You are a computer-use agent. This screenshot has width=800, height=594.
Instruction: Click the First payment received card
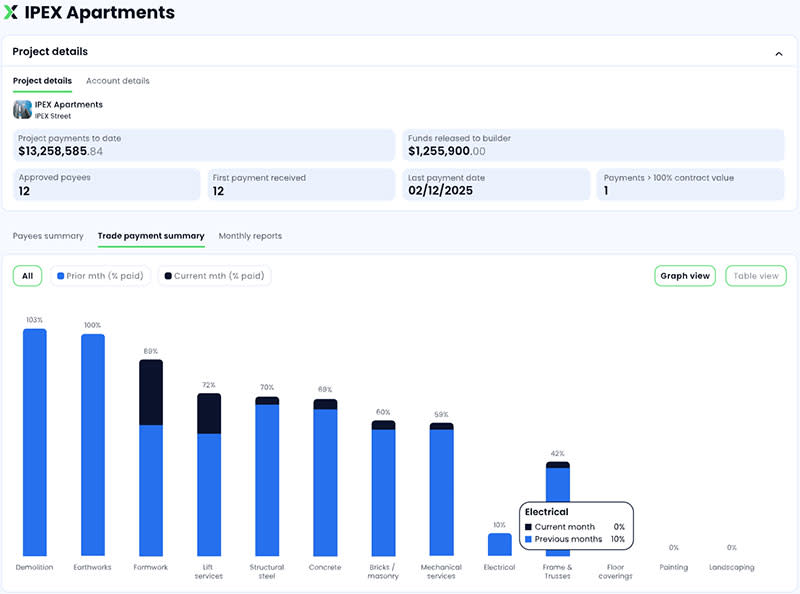click(x=301, y=184)
